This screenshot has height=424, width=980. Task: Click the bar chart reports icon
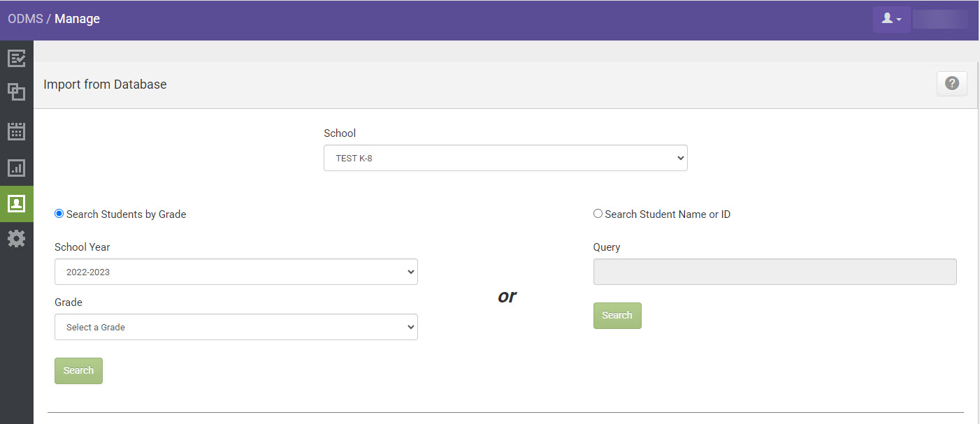pos(17,168)
